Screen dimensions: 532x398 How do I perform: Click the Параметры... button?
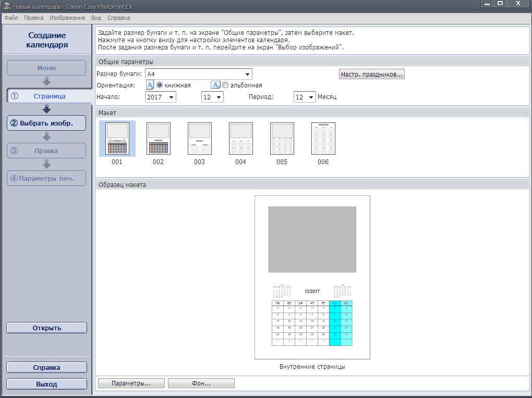[x=131, y=383]
